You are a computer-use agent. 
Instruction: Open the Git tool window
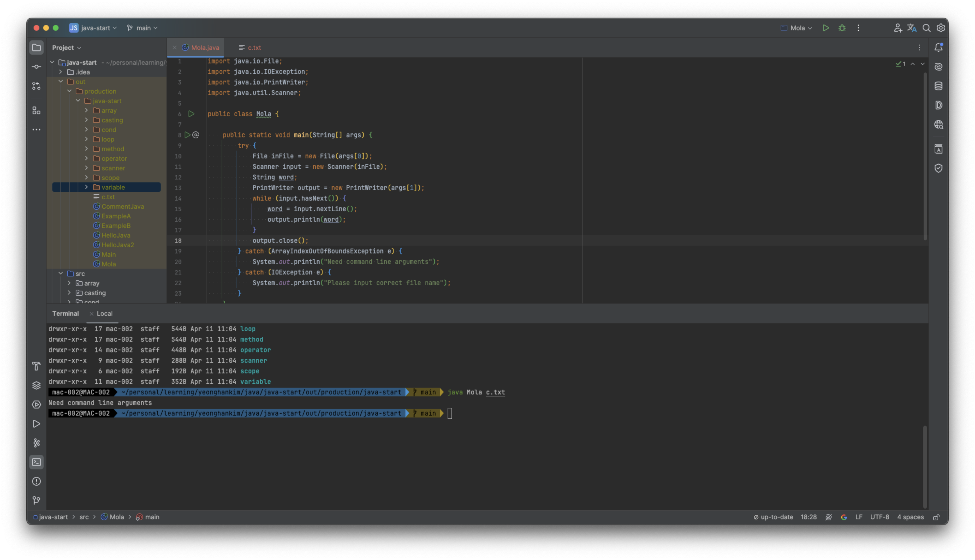36,500
